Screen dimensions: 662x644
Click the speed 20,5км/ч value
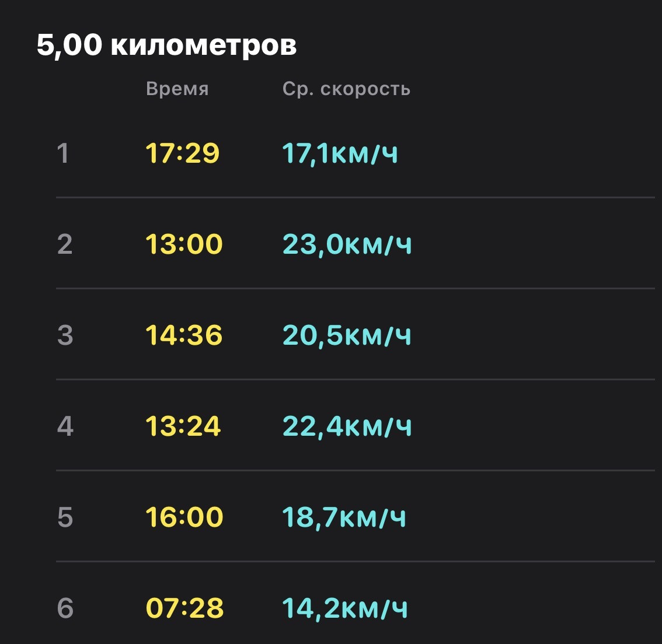tap(347, 335)
